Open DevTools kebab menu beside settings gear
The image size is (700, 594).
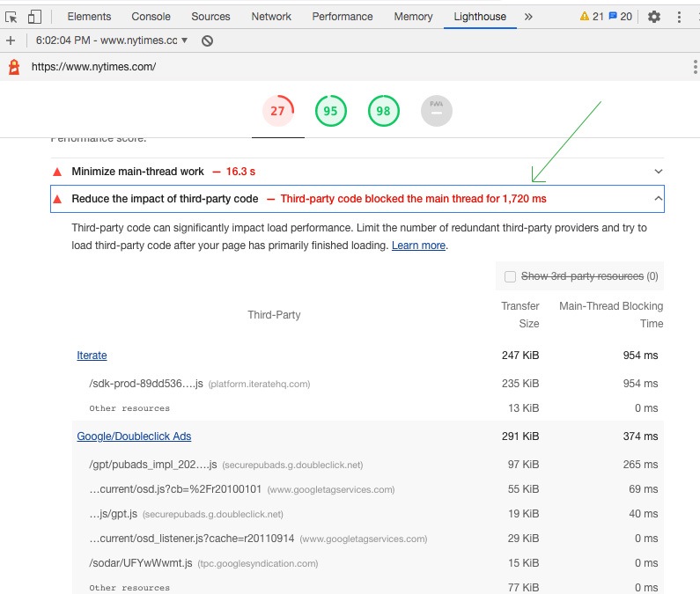679,17
